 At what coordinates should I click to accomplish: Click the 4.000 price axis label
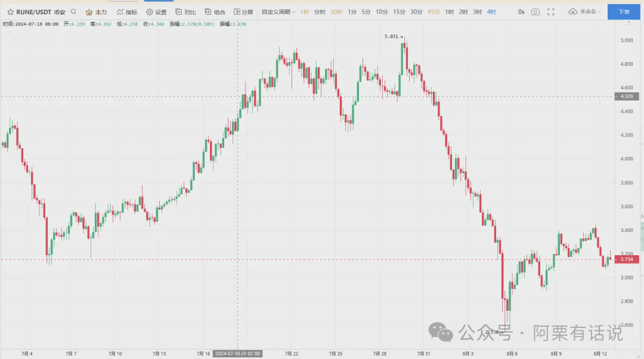point(626,159)
